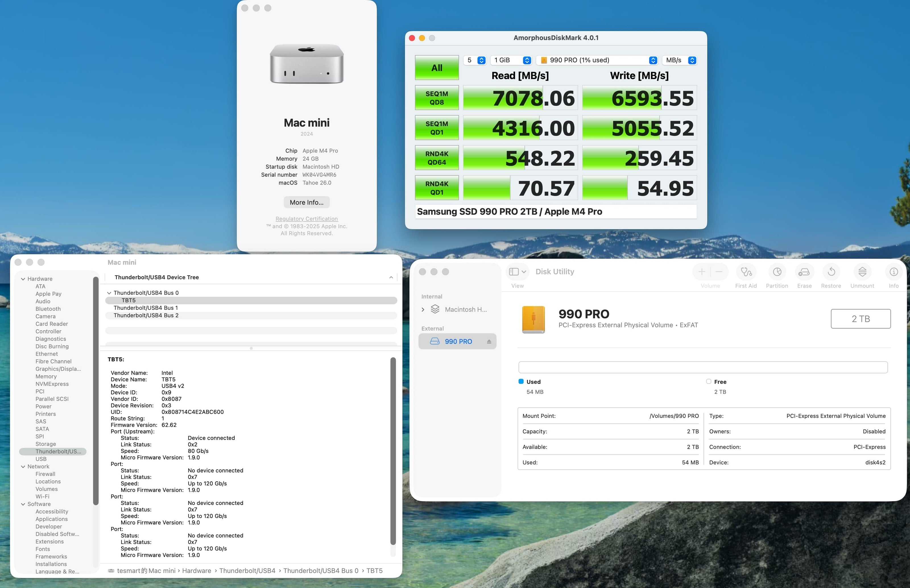Expand the Macintosh HD disclosure arrow
The width and height of the screenshot is (910, 588).
(x=423, y=310)
